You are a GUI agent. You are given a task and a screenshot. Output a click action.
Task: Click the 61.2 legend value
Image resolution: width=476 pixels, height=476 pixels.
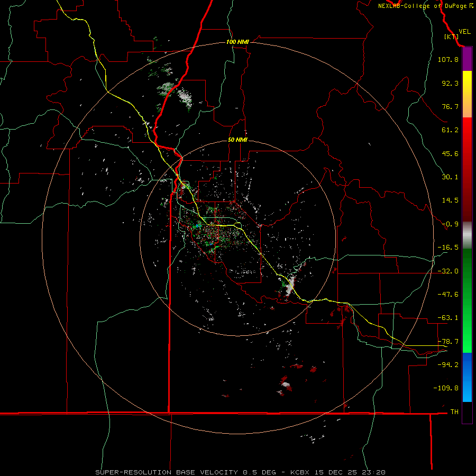450,130
